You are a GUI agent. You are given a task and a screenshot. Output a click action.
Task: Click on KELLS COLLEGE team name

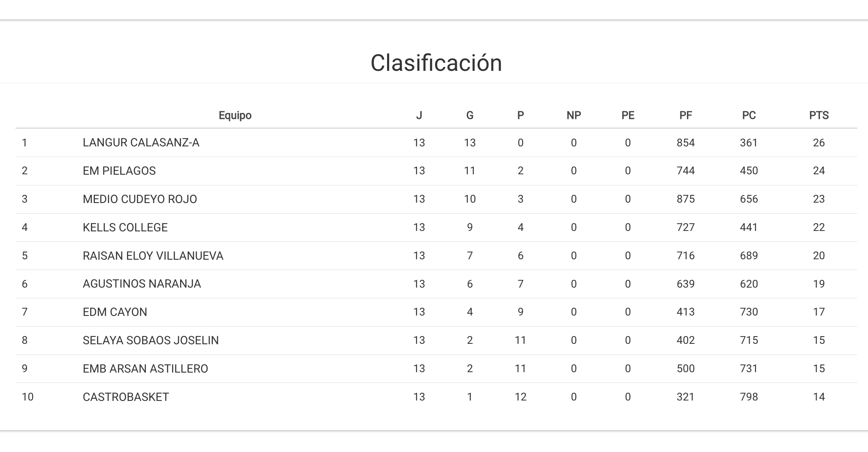point(125,228)
